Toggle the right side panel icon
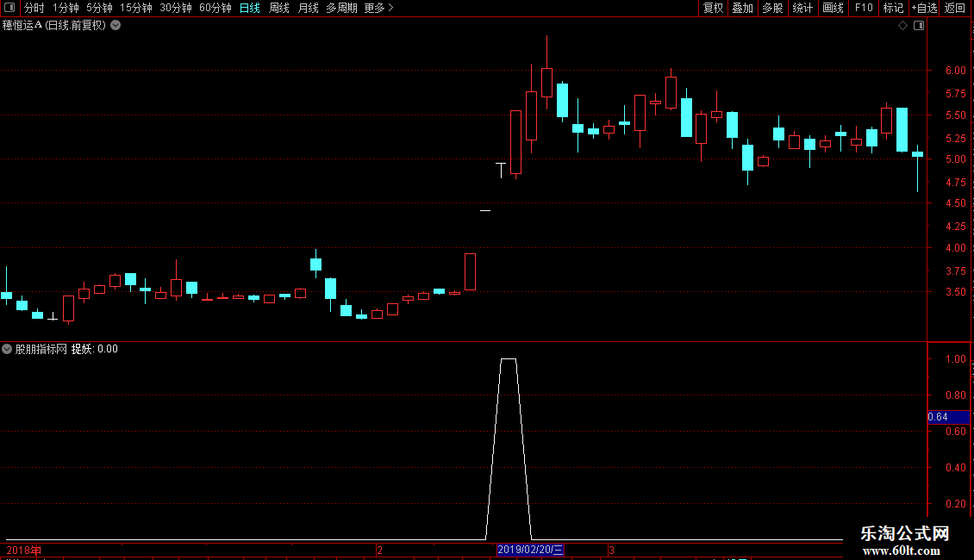This screenshot has height=560, width=974. pos(919,26)
